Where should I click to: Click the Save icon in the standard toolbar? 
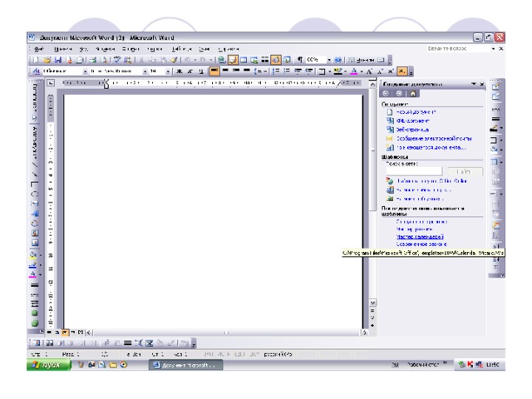[x=57, y=61]
